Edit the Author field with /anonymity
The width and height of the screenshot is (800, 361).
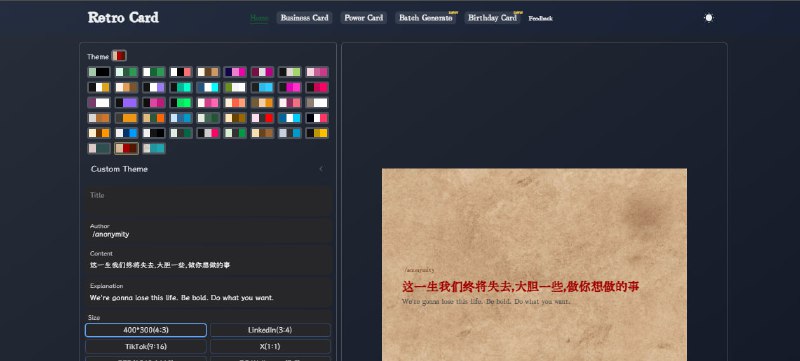tap(209, 230)
